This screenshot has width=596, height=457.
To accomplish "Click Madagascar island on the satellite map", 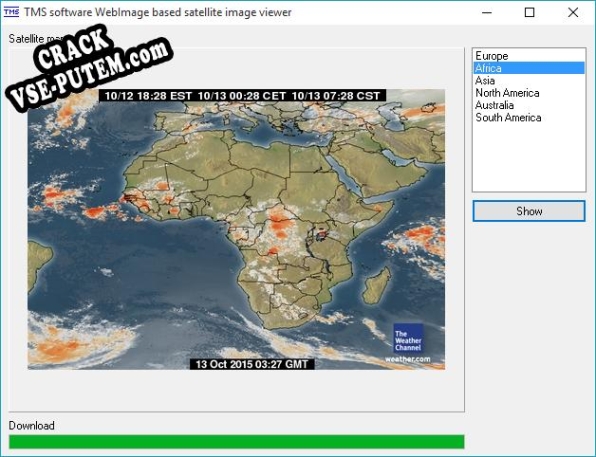I will tap(376, 285).
